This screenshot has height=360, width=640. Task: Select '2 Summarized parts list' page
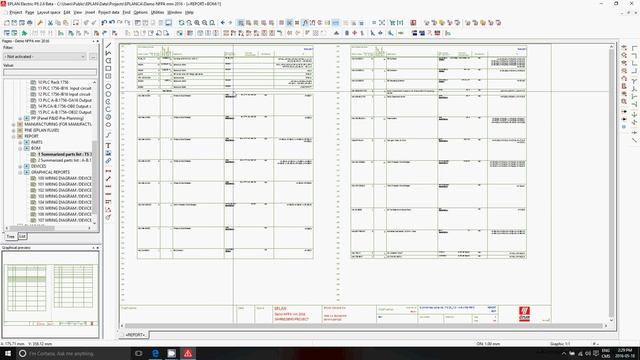(x=64, y=160)
